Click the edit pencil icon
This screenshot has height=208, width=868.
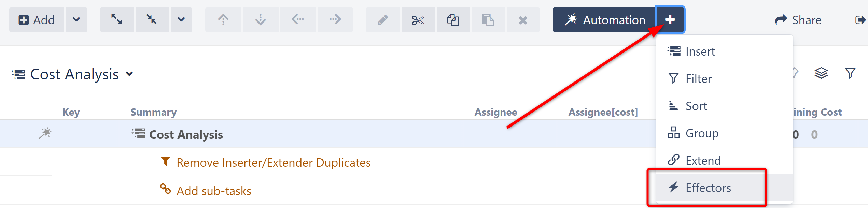pos(383,20)
